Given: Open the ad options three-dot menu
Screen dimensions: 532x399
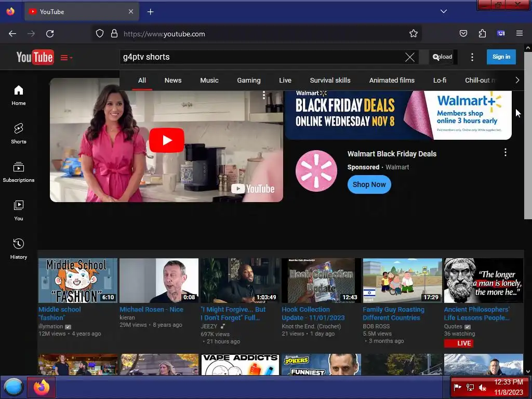Looking at the screenshot, I should coord(505,152).
